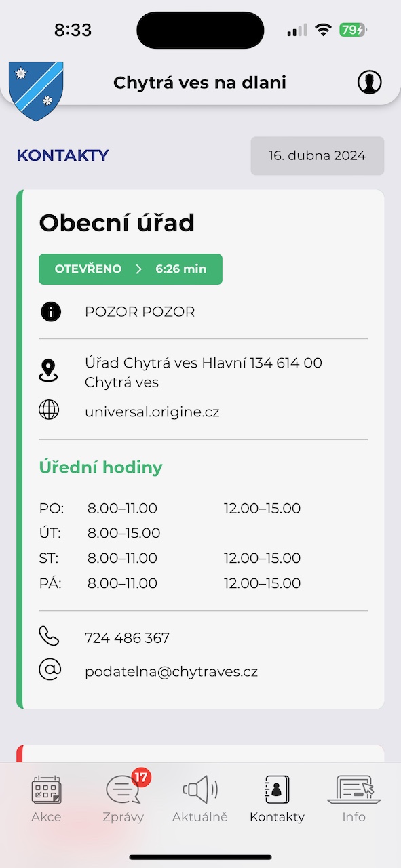
Task: Tap the OTEVŘENO 6:26 min status button
Action: pos(130,269)
